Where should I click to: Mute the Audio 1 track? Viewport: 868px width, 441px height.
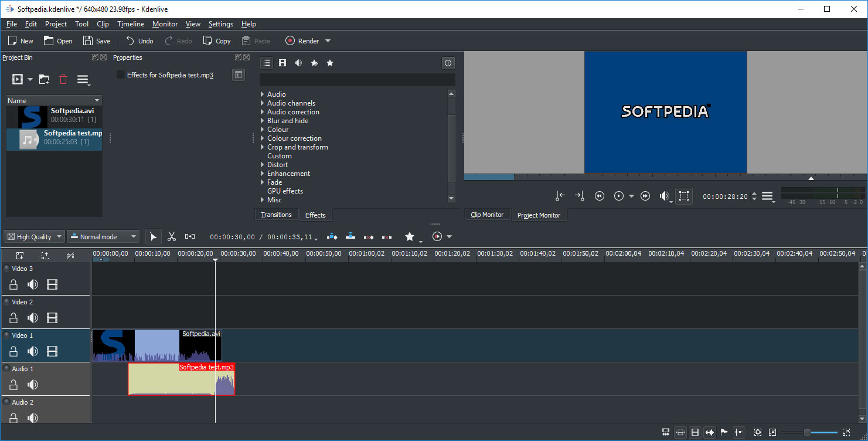(x=33, y=385)
